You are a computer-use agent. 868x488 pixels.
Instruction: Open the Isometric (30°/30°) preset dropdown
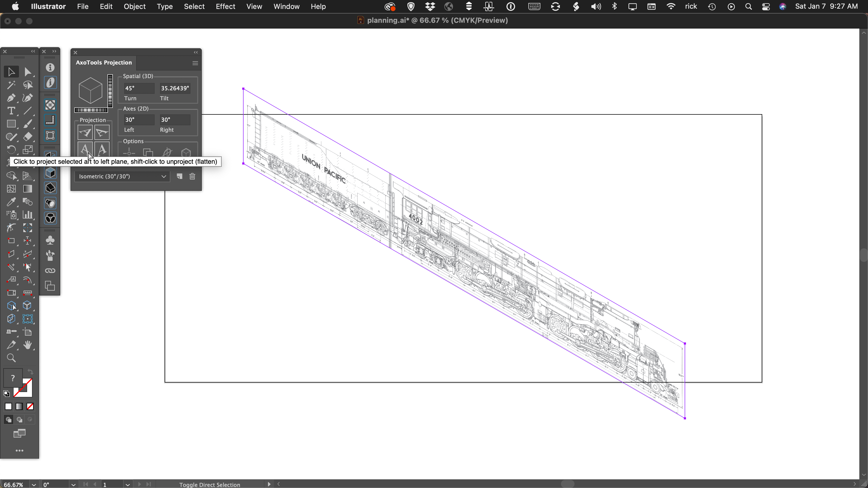122,176
